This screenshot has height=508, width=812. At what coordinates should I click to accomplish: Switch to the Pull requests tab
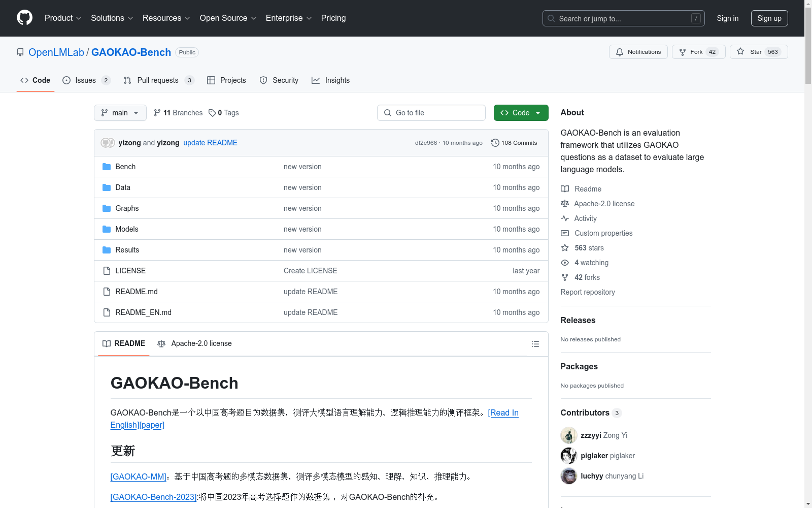point(159,80)
